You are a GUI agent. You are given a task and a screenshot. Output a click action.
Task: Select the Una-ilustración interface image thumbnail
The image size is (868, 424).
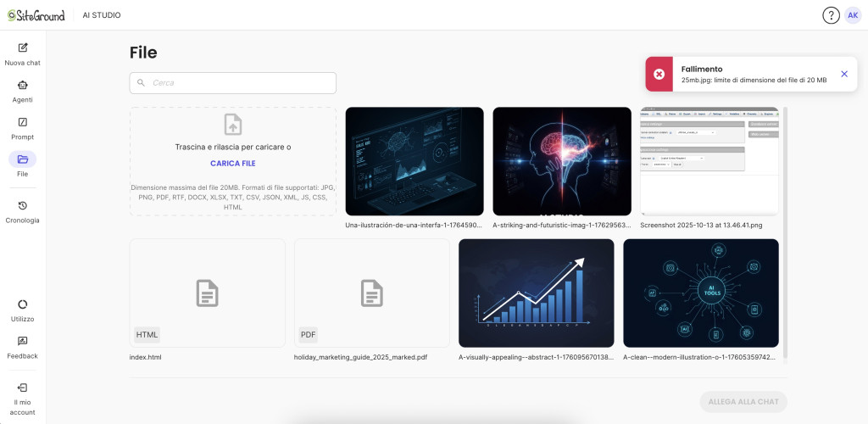415,161
